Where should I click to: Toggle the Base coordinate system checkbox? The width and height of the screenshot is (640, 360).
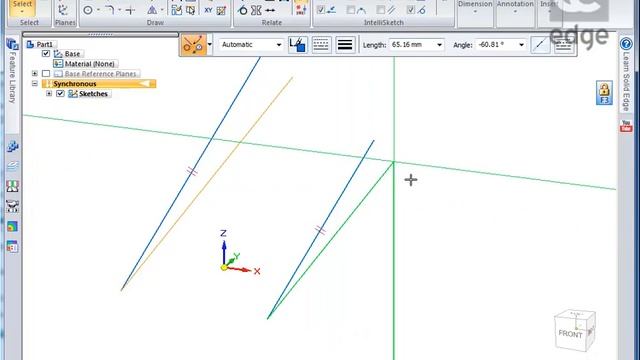(x=46, y=53)
